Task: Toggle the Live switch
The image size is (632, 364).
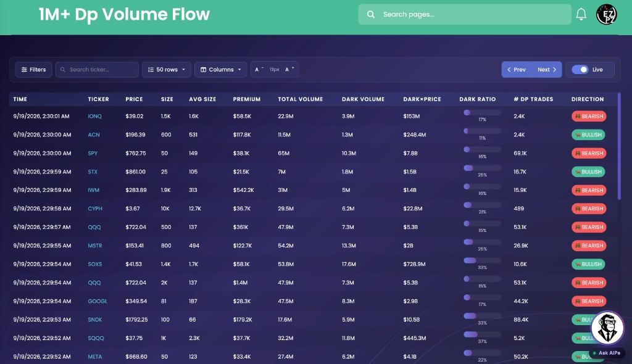Action: [x=580, y=69]
